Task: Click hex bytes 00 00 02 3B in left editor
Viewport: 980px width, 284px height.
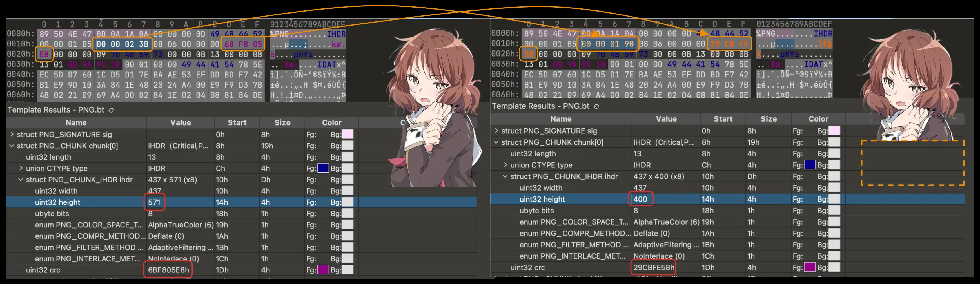Action: (x=122, y=44)
